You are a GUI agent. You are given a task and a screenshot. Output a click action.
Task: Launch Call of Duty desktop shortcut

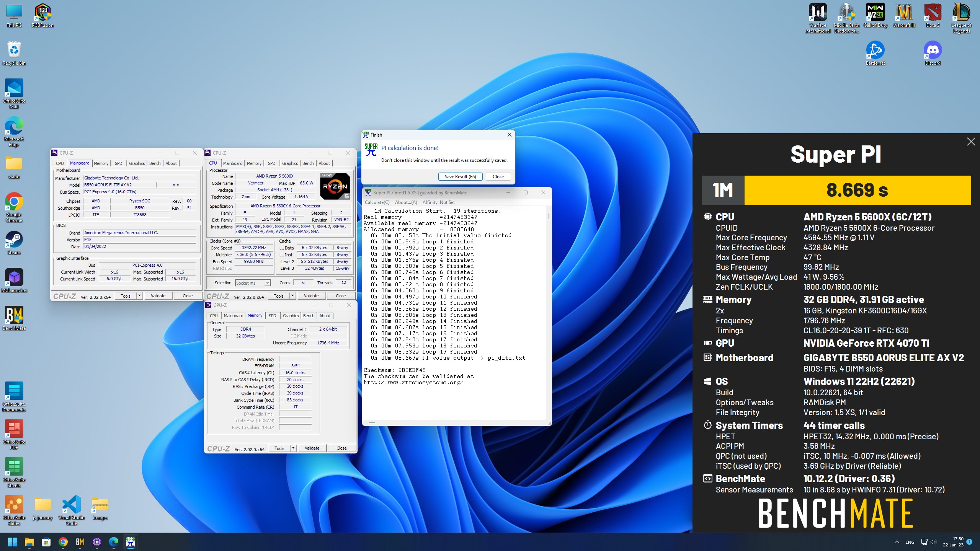pos(875,15)
